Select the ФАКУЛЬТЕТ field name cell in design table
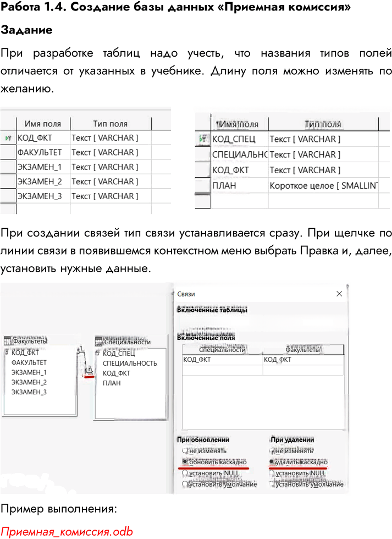 (43, 152)
